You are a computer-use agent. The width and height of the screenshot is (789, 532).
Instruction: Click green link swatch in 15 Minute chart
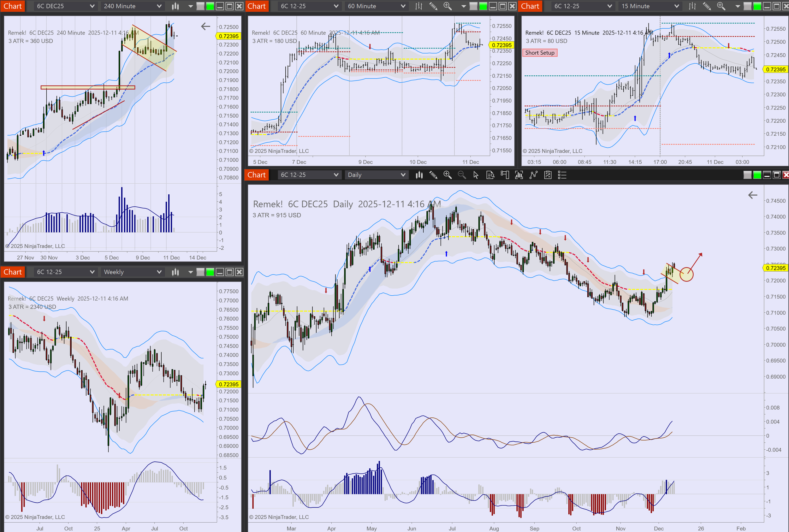(757, 6)
